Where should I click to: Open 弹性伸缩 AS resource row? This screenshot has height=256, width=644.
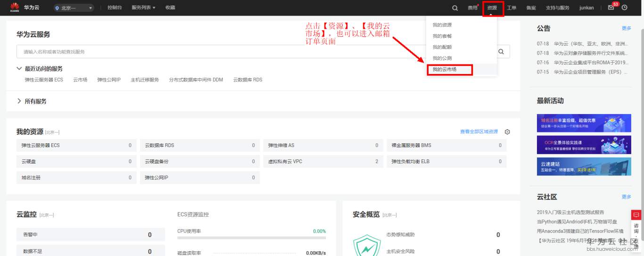tap(323, 146)
